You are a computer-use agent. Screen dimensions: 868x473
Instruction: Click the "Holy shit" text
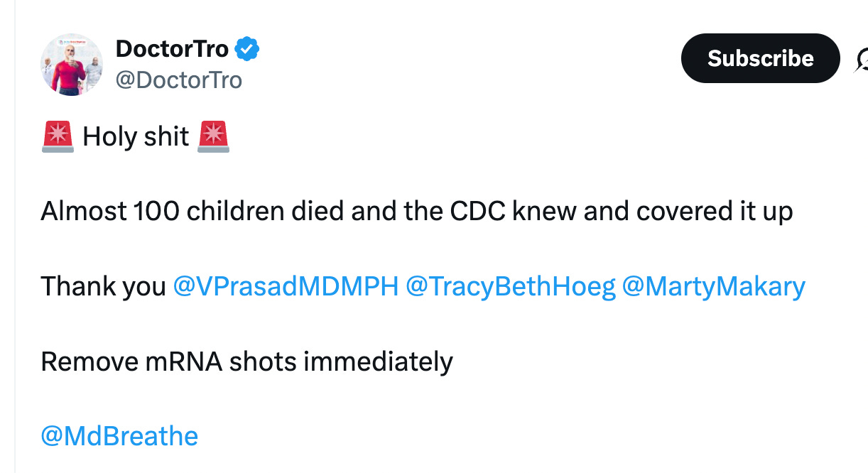click(x=136, y=136)
